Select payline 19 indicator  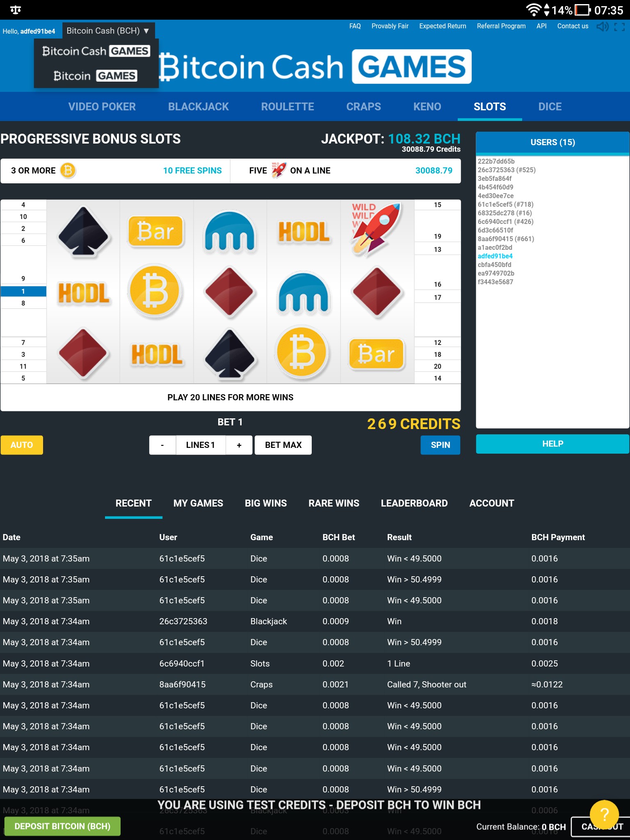[x=438, y=236]
